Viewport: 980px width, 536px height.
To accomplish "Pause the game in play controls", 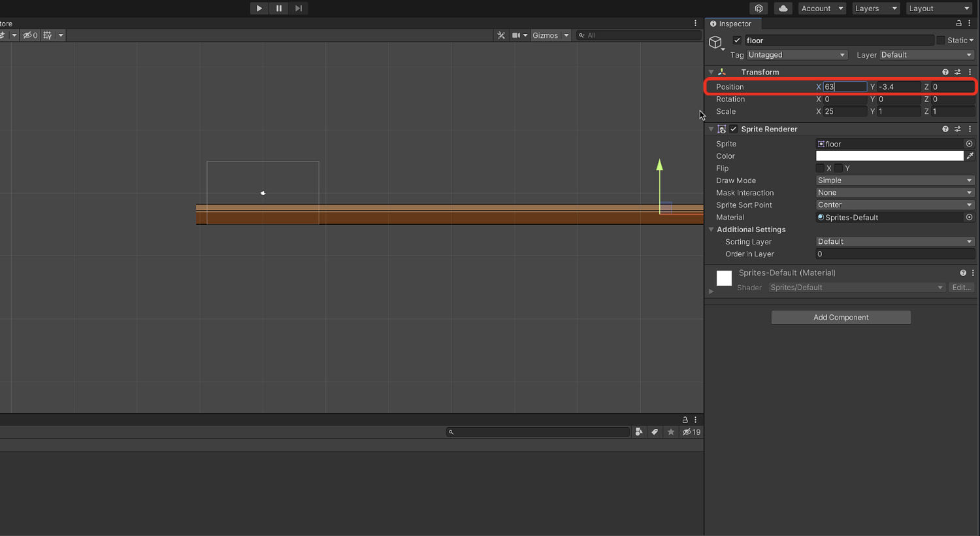I will (279, 8).
